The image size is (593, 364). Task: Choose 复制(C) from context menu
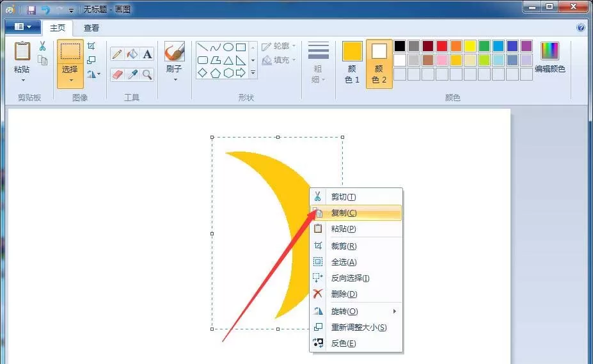[356, 212]
